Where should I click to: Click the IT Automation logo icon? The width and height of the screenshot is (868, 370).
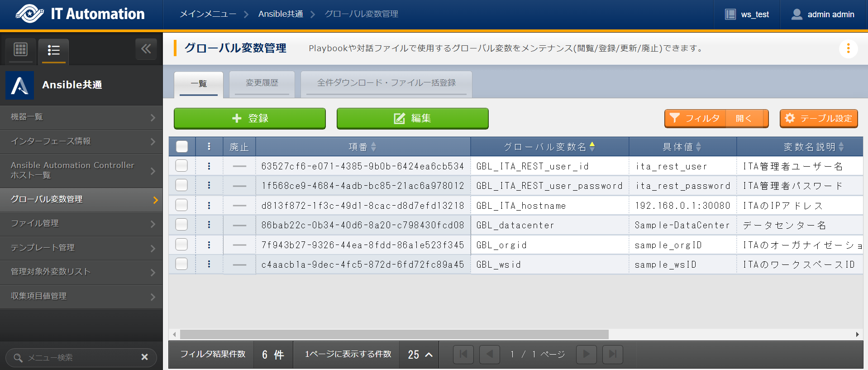click(x=30, y=14)
